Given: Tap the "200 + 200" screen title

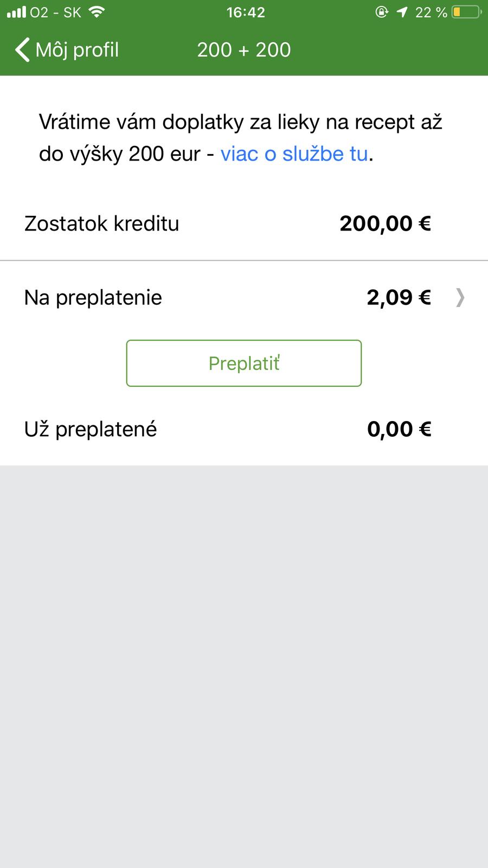Looking at the screenshot, I should pyautogui.click(x=244, y=50).
